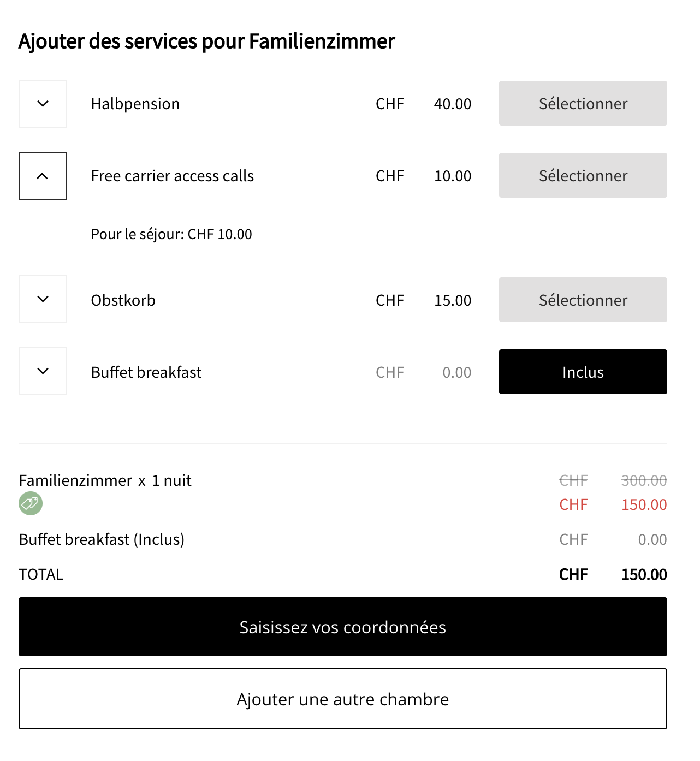Screen dimensions: 700x761
Task: Collapse the Free carrier access calls details
Action: [x=43, y=176]
